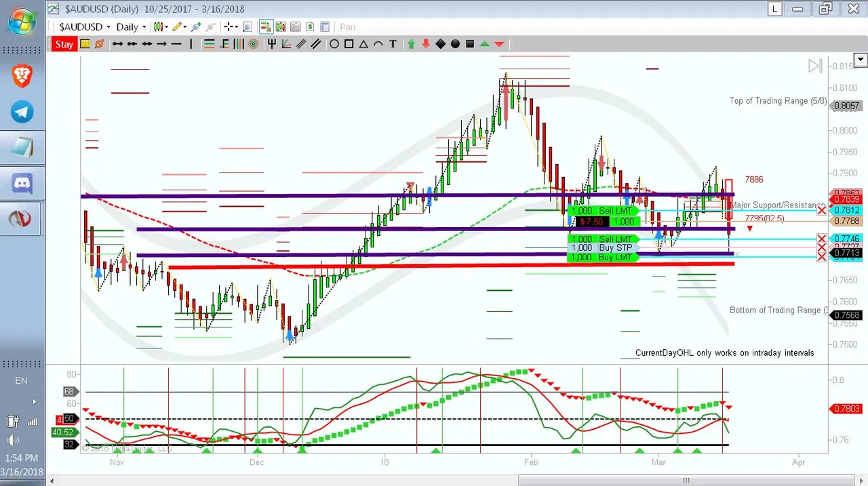Select the arrow line drawing tool
868x486 pixels.
pos(161,44)
